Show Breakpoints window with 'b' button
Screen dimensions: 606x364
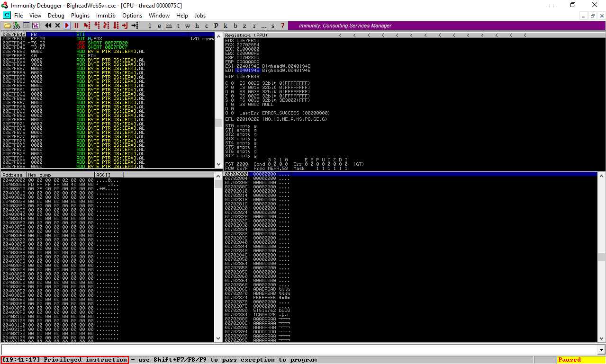point(235,26)
